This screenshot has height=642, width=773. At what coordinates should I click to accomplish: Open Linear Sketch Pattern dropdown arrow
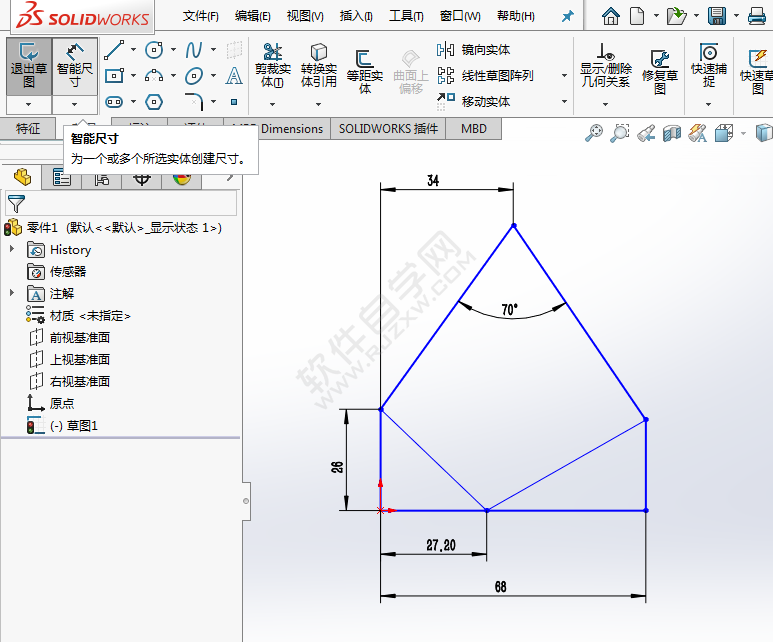click(564, 76)
